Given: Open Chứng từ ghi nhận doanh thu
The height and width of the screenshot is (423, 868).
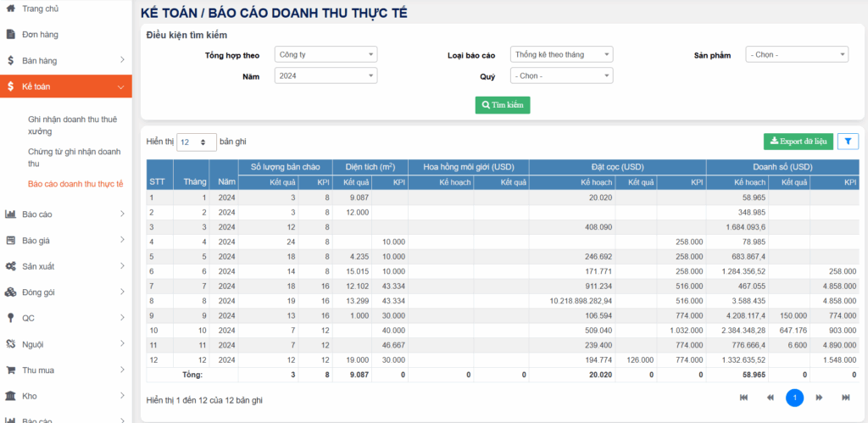Looking at the screenshot, I should 74,157.
